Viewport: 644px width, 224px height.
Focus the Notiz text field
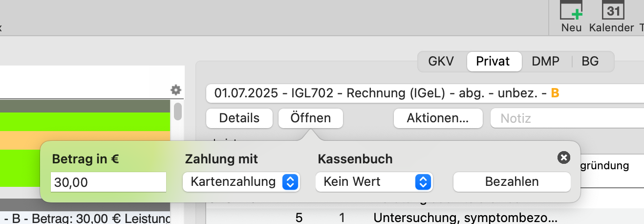[567, 118]
